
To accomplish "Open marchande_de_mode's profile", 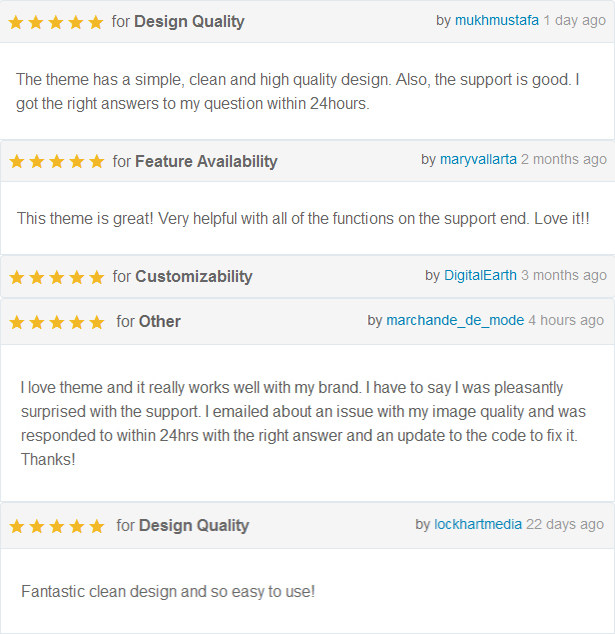I will point(455,320).
